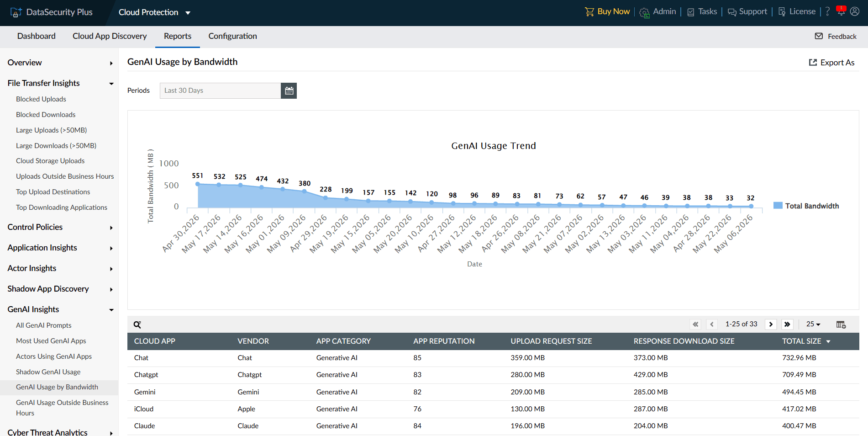Toggle Total Bandwidth legend swatch
Screen dimensions: 868x436
coord(778,206)
